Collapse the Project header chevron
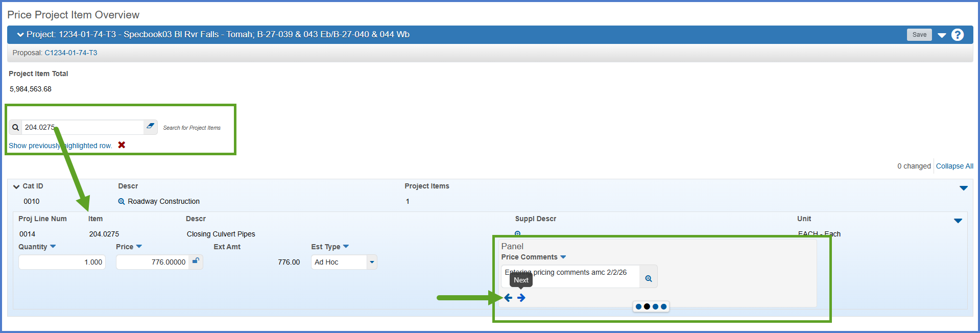 coord(20,35)
